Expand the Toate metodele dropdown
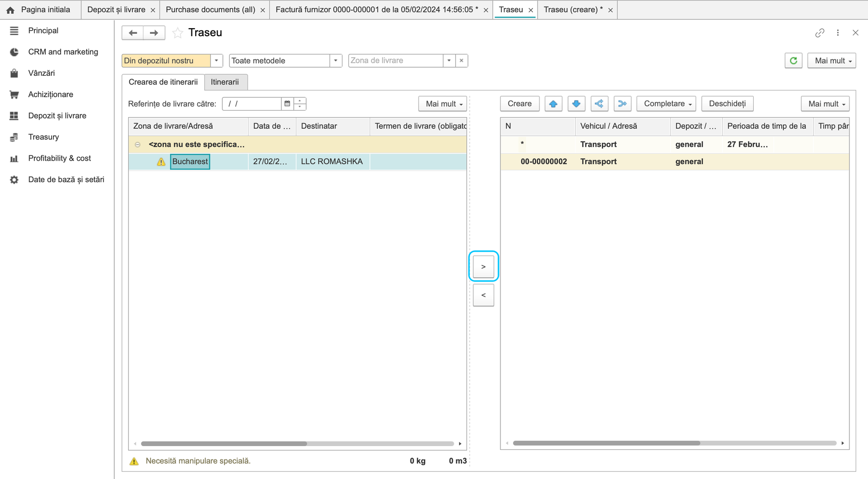 [x=336, y=61]
